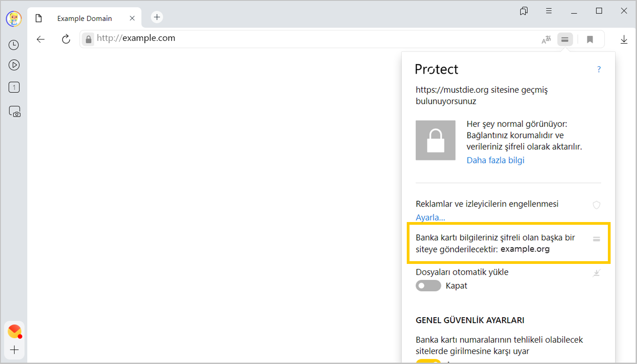Show open tabs counter in sidebar

click(14, 87)
